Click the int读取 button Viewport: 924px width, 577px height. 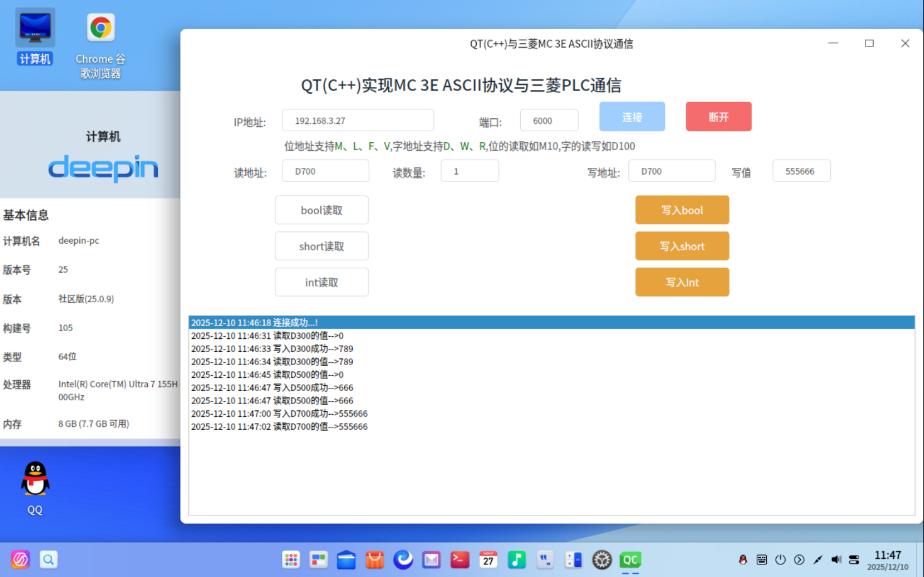click(321, 282)
